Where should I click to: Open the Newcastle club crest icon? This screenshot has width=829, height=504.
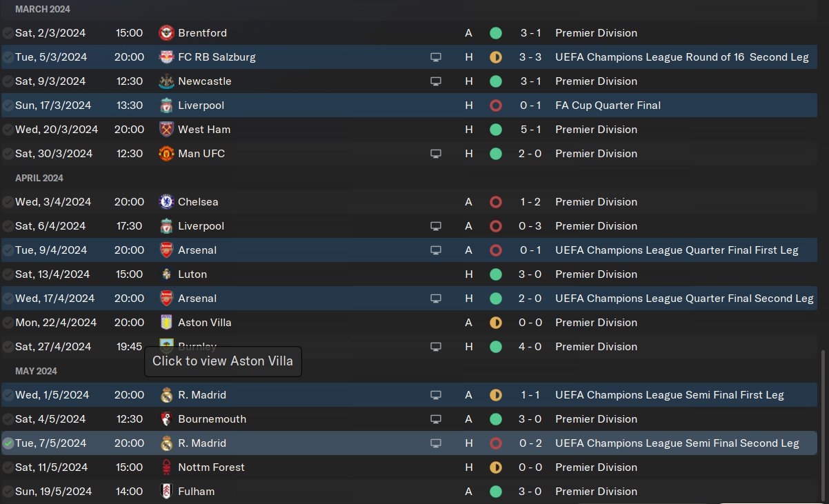tap(166, 81)
